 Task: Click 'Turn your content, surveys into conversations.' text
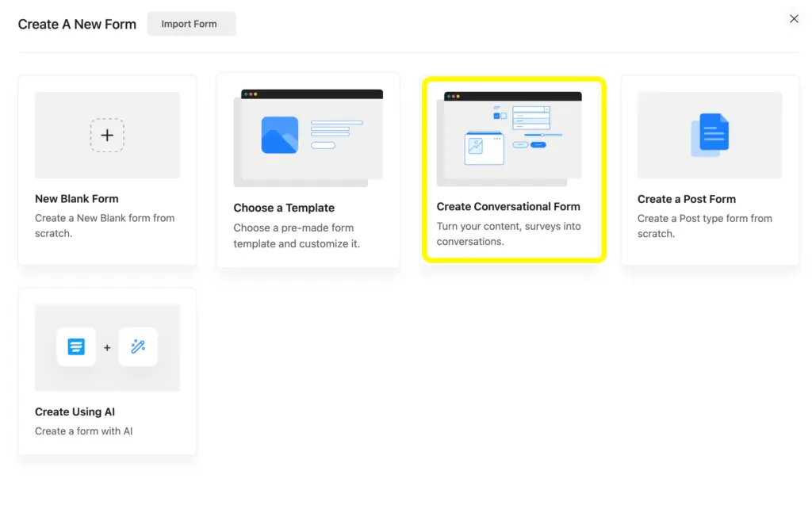508,234
